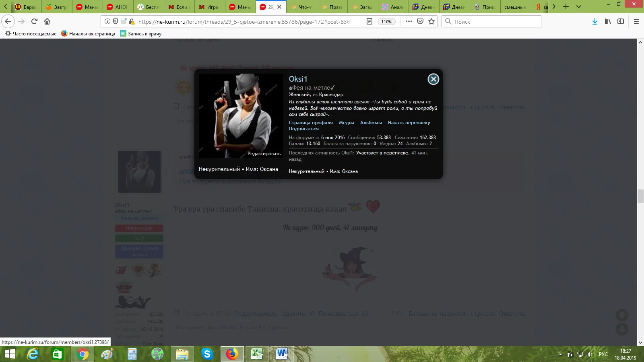Open the 'Страница профиля' link in popup
Screen dimensions: 644x362
click(x=311, y=123)
